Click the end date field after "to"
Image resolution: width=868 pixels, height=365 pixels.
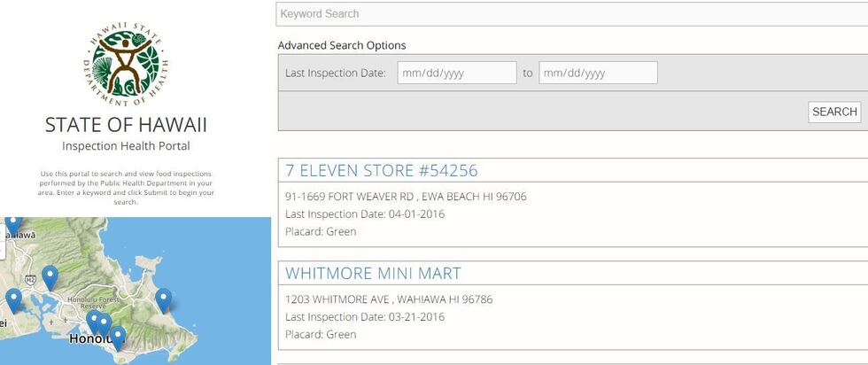click(x=598, y=73)
